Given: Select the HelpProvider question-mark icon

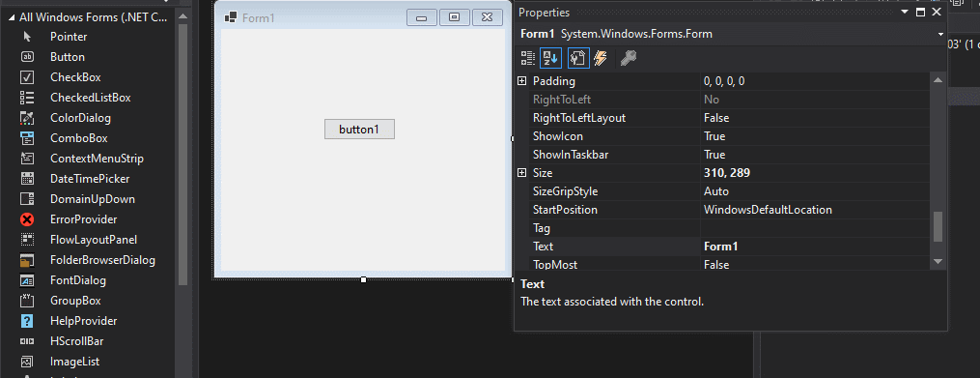Looking at the screenshot, I should (27, 321).
